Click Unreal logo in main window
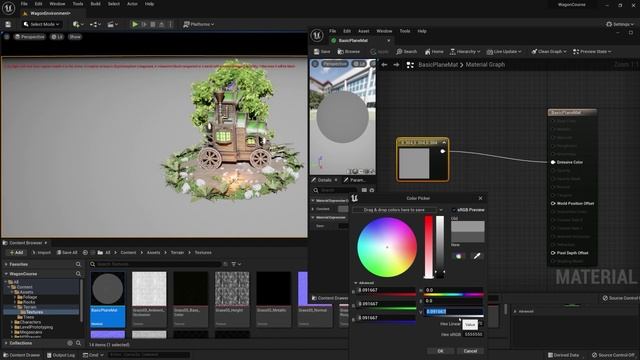 click(8, 8)
